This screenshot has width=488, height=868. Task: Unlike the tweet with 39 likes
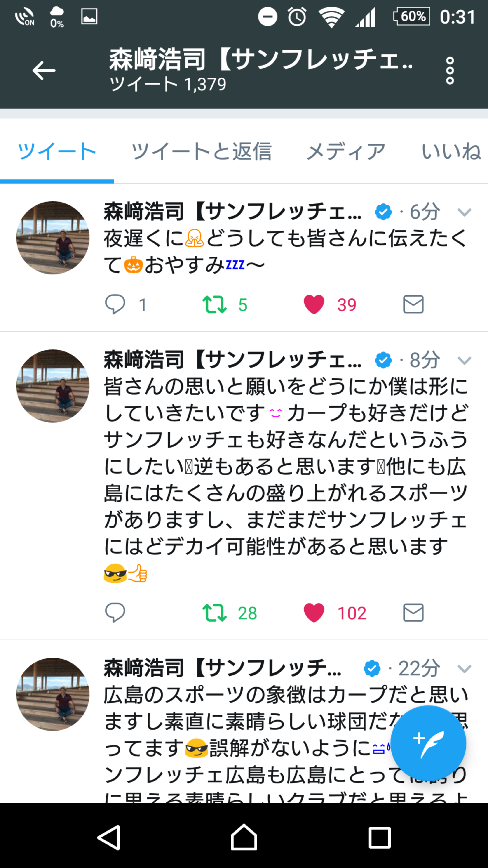pyautogui.click(x=314, y=304)
